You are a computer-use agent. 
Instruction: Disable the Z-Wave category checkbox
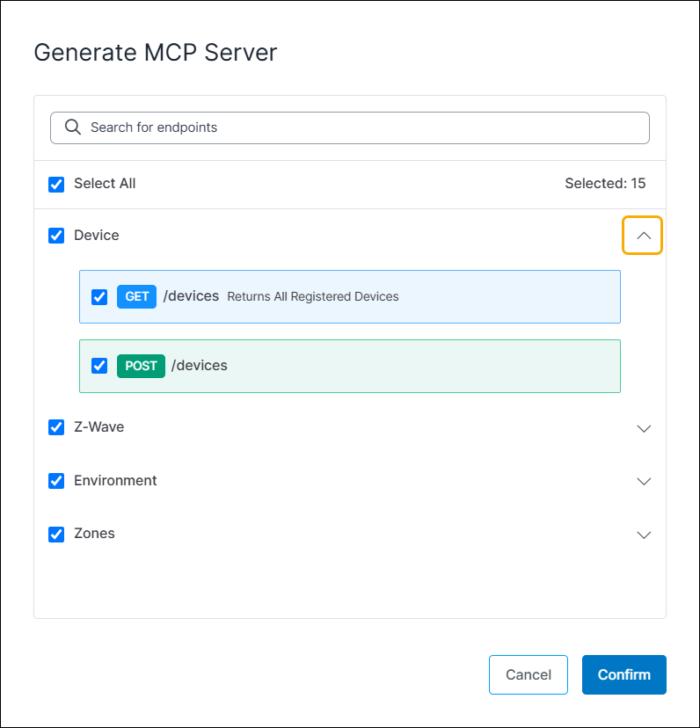56,427
